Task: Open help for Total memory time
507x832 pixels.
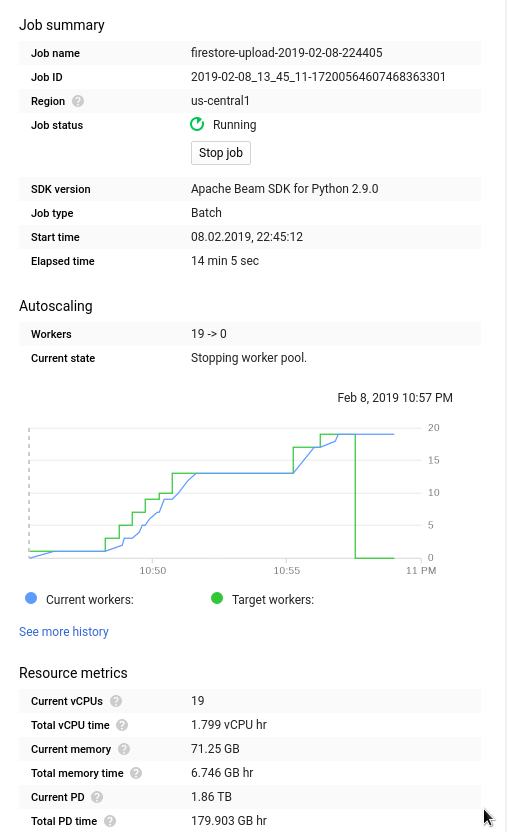Action: pyautogui.click(x=136, y=773)
